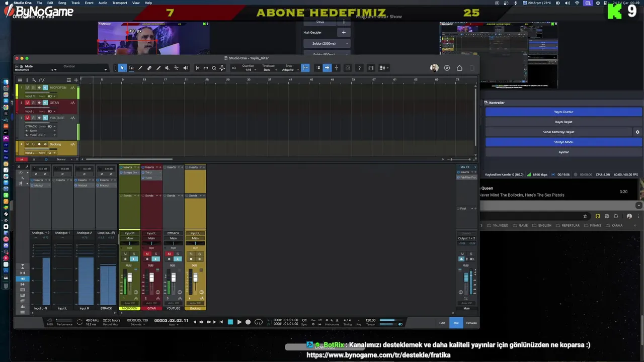This screenshot has height=362, width=644.
Task: Select the Bend tool
Action: pos(176,68)
